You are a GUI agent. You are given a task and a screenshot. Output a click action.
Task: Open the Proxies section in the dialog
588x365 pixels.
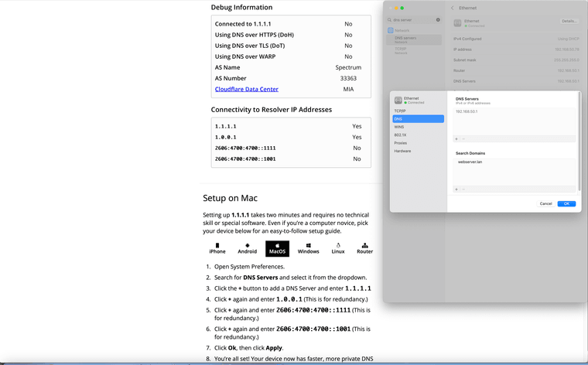pos(418,143)
